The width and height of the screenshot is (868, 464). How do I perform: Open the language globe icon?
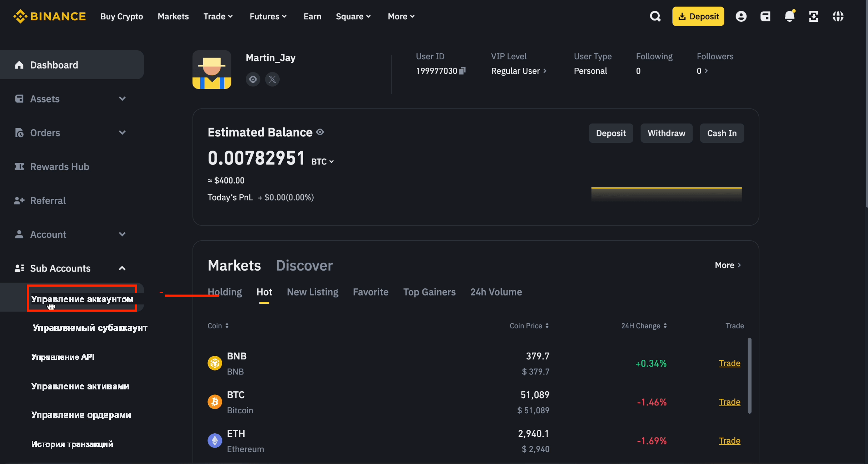click(x=838, y=16)
